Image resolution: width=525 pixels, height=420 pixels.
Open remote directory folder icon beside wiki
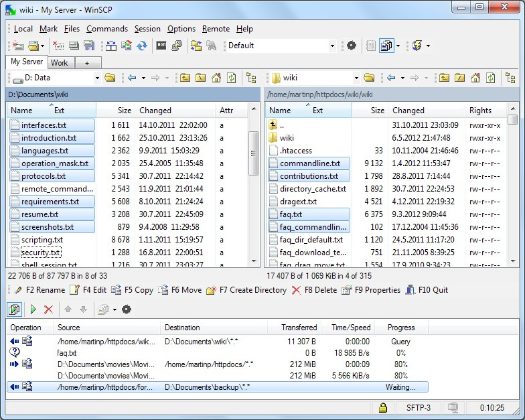coord(369,78)
